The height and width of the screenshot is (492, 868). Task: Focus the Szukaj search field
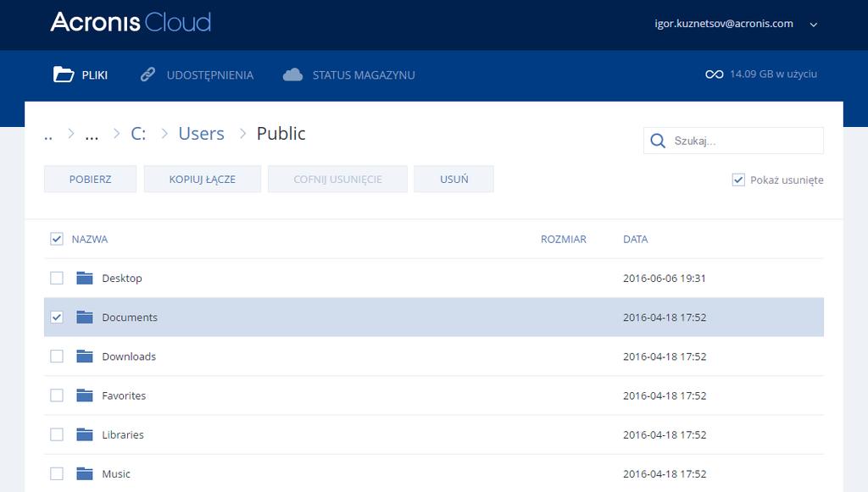click(733, 141)
